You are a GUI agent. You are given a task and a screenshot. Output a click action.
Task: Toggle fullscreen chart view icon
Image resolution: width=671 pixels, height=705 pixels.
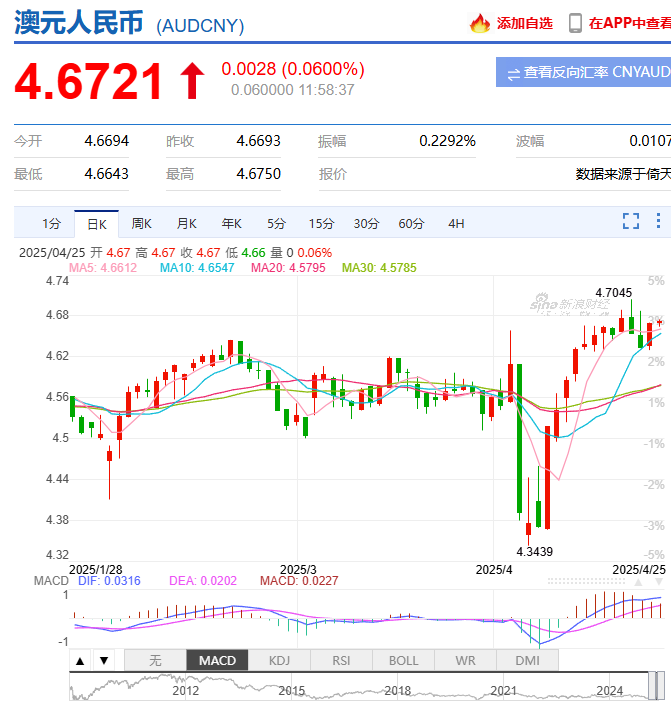tap(631, 221)
